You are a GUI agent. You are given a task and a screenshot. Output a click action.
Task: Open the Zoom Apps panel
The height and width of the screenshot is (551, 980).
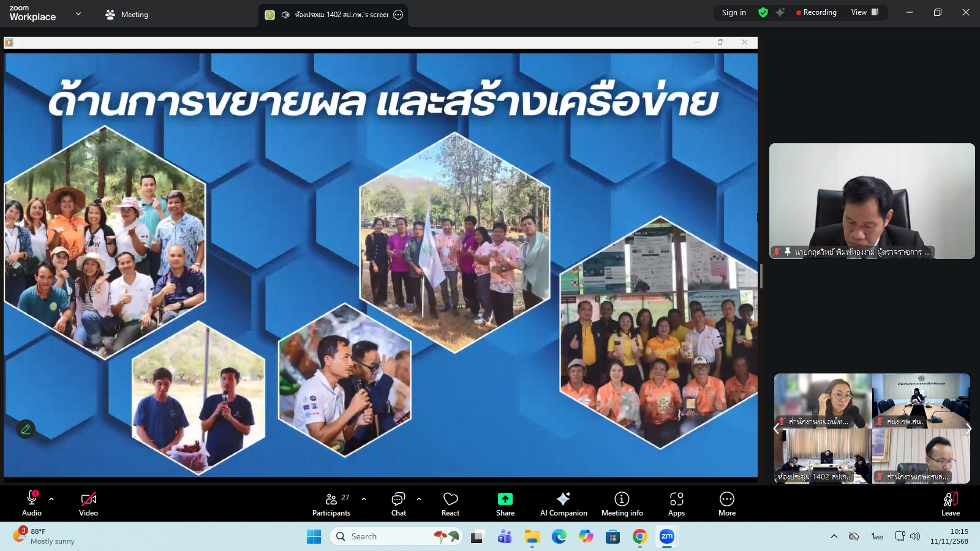(x=676, y=503)
